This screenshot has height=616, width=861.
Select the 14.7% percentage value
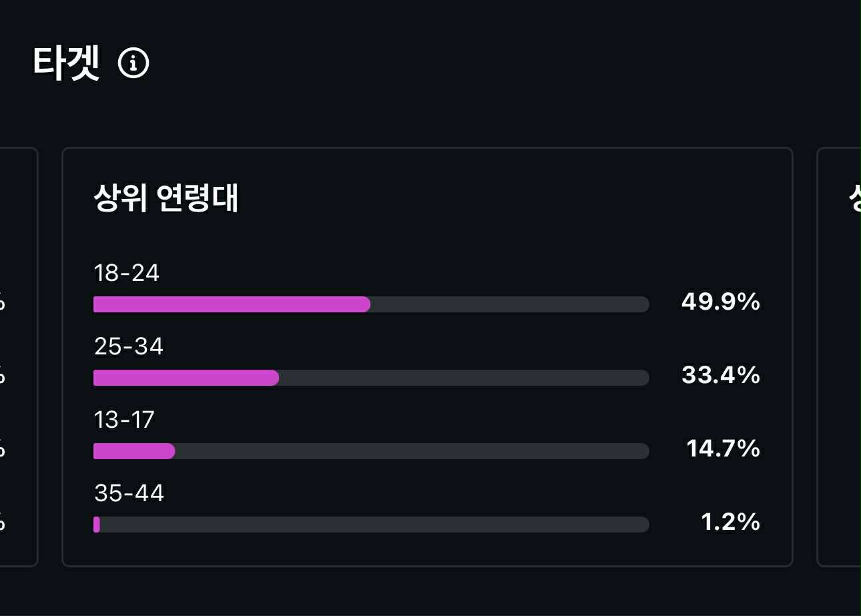pos(723,448)
